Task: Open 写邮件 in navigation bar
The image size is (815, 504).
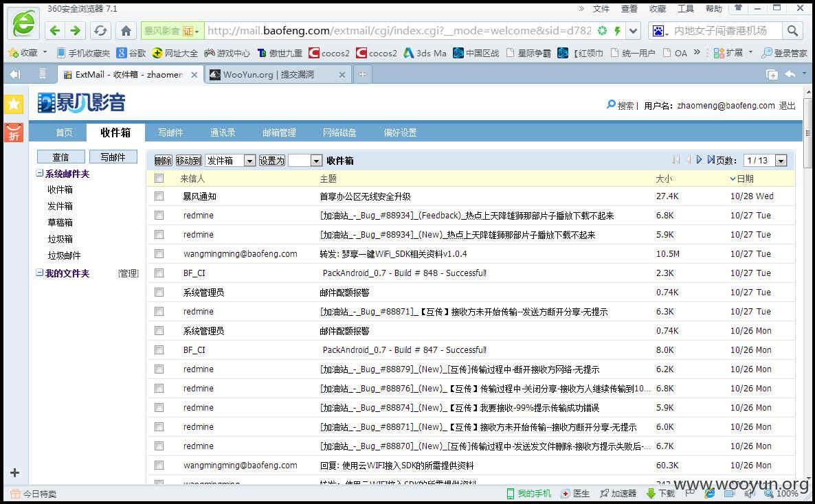Action: (170, 133)
